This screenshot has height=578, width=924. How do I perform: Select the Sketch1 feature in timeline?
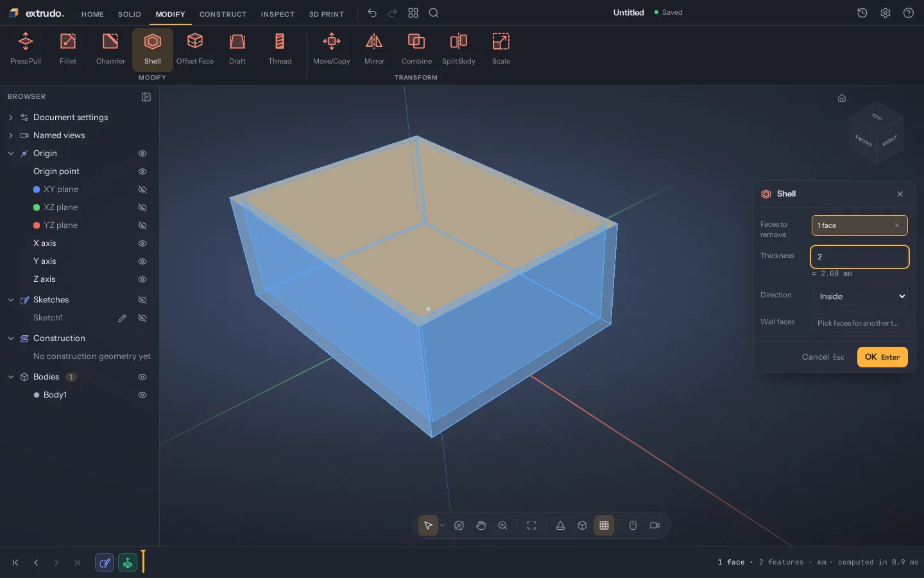click(x=105, y=563)
